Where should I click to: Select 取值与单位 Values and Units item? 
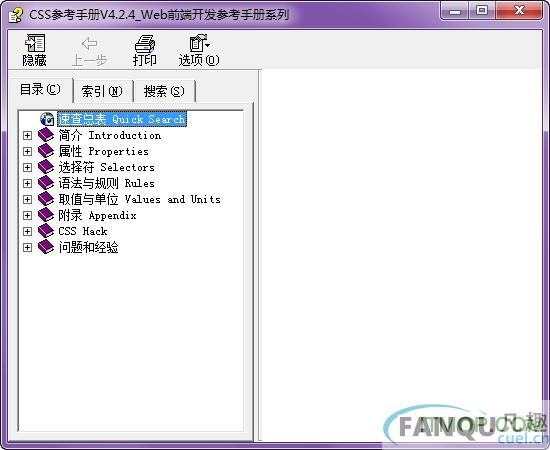pyautogui.click(x=140, y=199)
